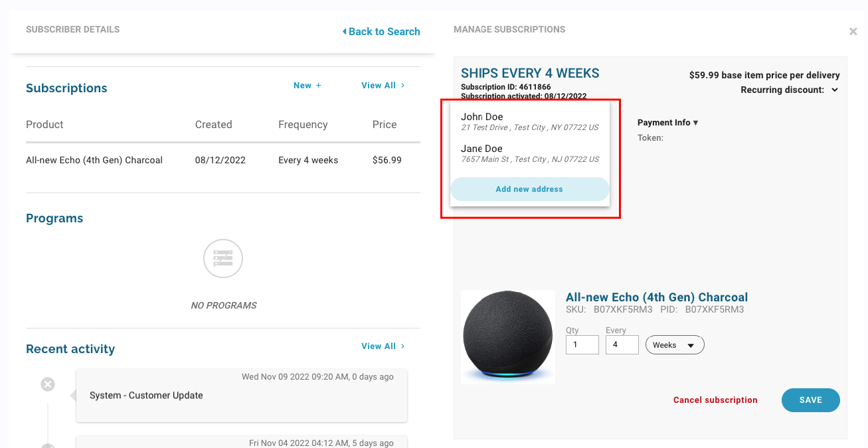Screen dimensions: 868x448
Task: Expand the Recurring discount chevron
Action: [x=835, y=90]
